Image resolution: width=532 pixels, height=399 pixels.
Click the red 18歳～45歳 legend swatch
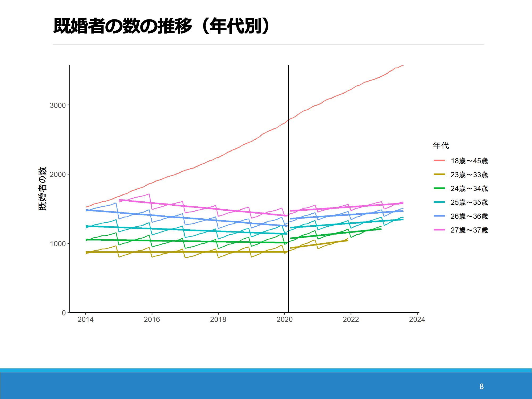point(439,161)
